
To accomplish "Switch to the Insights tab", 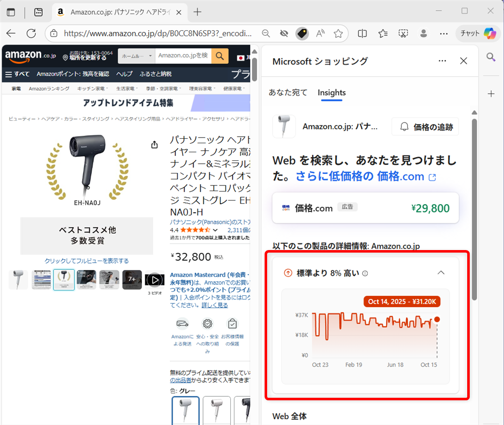I will click(x=331, y=93).
